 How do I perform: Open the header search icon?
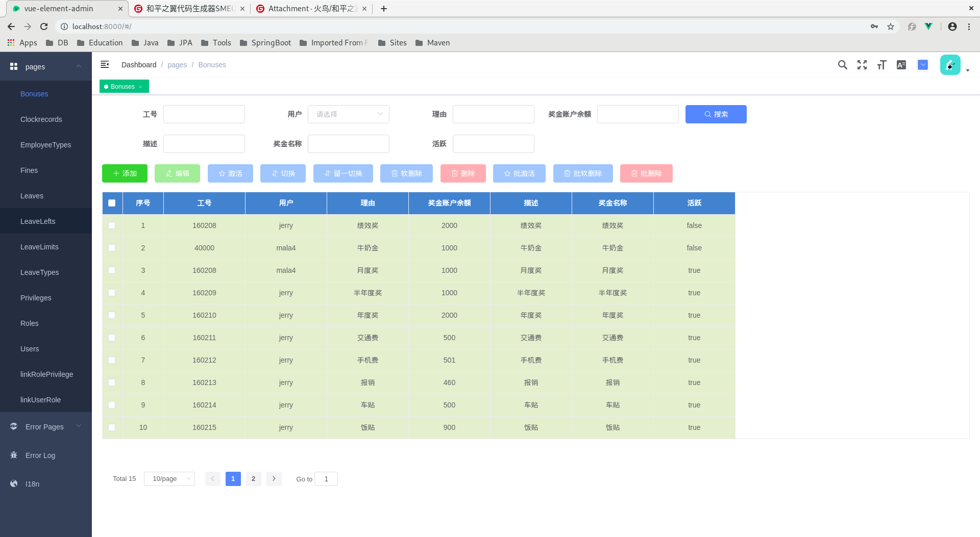[x=843, y=65]
